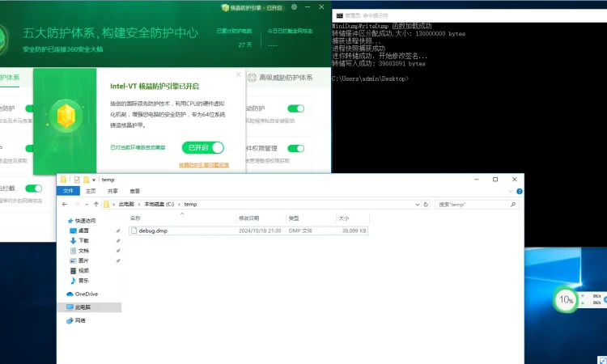Select the debug.dmp file

click(x=248, y=231)
